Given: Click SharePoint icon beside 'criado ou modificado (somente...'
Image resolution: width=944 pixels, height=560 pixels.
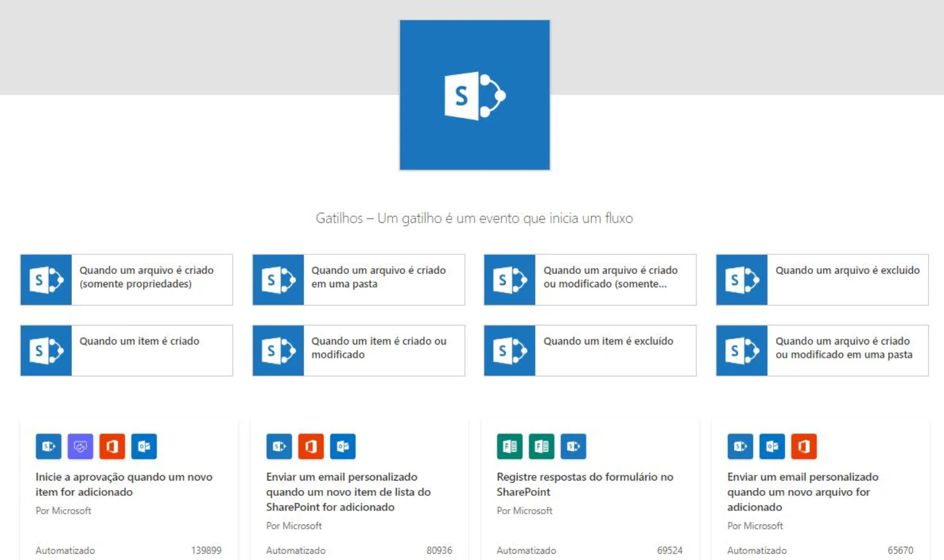Looking at the screenshot, I should [510, 280].
